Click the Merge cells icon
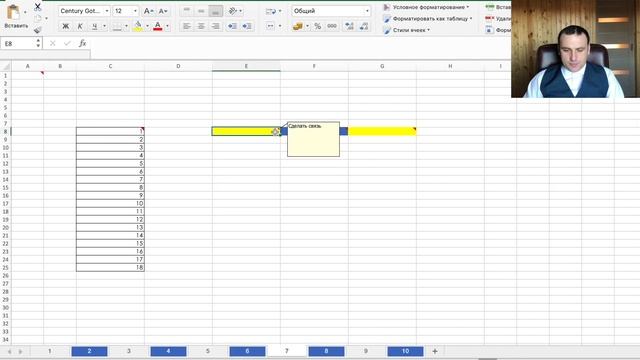Screen dimensions: 640x360 pyautogui.click(x=270, y=26)
